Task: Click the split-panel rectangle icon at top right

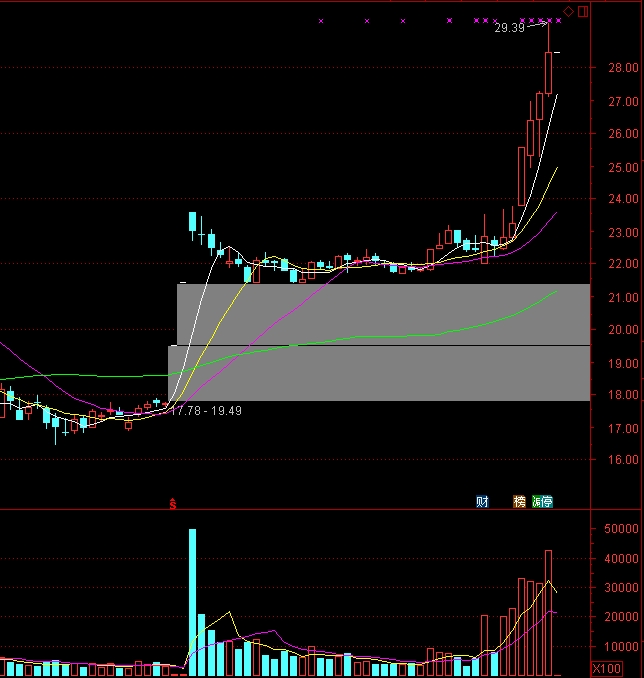Action: coord(583,12)
